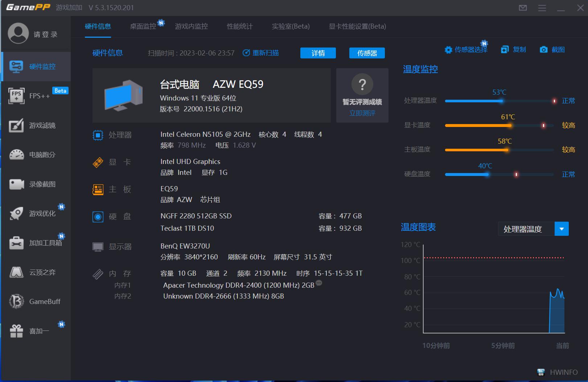588x382 pixels.
Task: Click the HWINFO icon at bottom right
Action: 541,372
